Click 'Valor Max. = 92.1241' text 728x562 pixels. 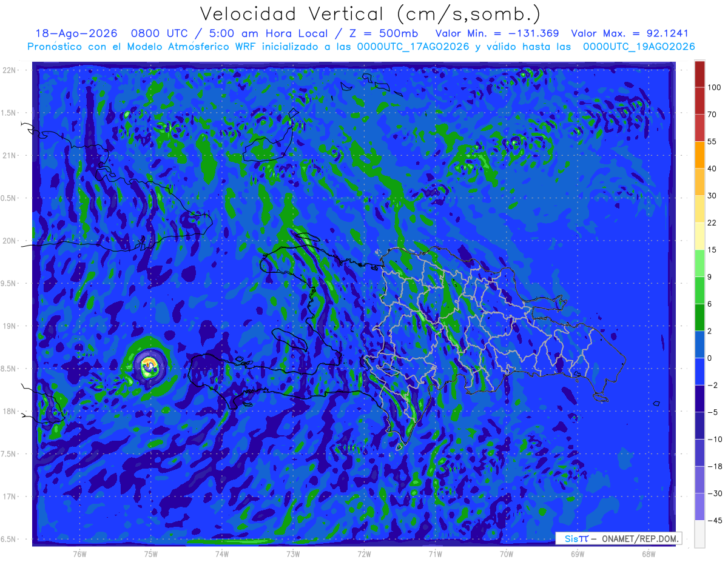click(630, 33)
